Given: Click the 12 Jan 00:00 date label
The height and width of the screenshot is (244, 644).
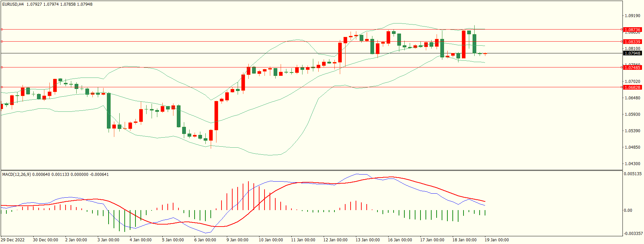Looking at the screenshot, I should coord(335,240).
